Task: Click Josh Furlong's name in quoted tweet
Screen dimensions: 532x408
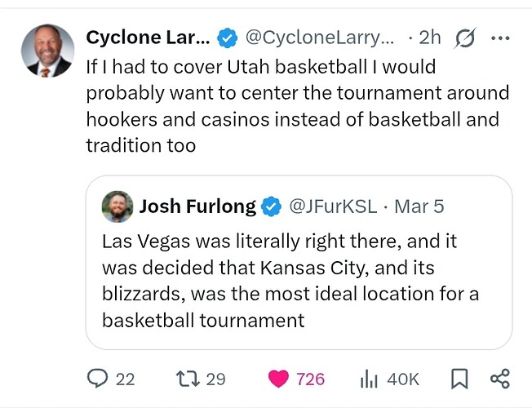Action: tap(197, 206)
